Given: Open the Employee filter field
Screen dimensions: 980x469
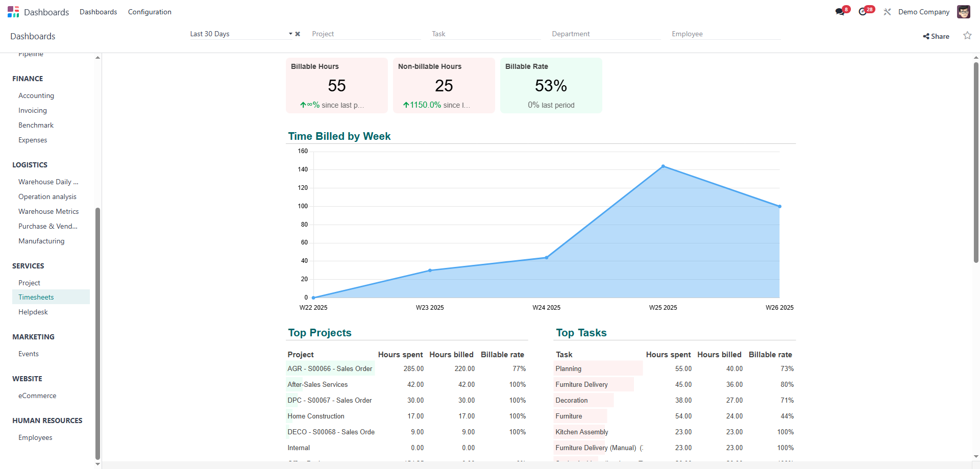Looking at the screenshot, I should (x=725, y=34).
